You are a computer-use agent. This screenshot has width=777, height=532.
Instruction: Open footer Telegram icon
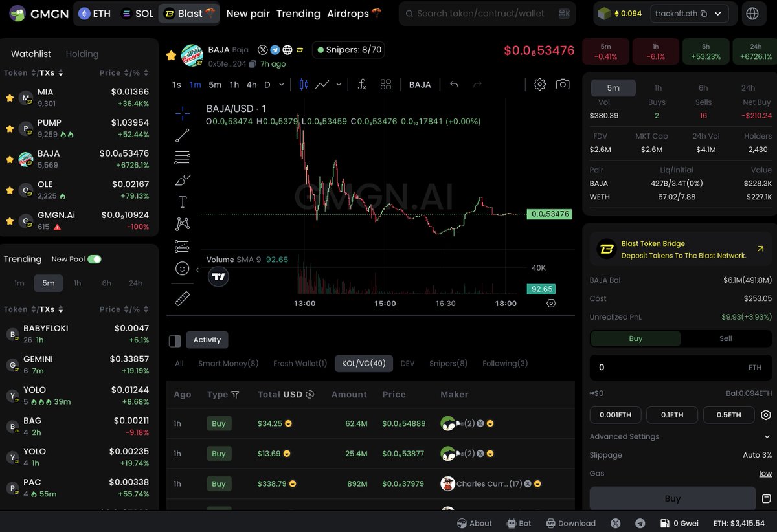(x=640, y=523)
